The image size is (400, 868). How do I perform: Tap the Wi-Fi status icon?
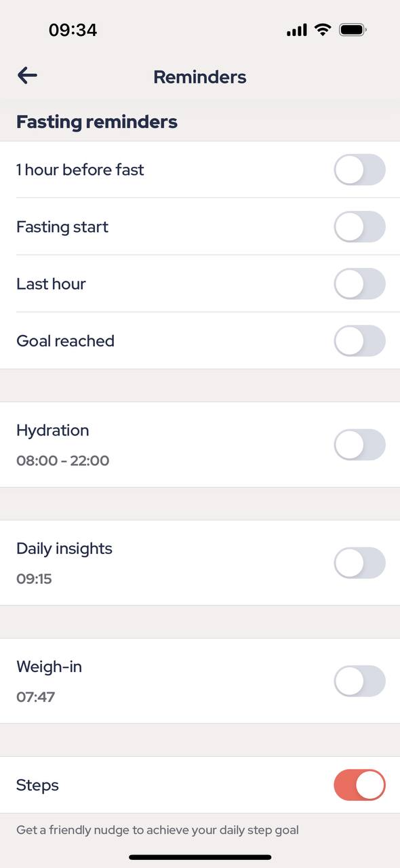[x=323, y=30]
